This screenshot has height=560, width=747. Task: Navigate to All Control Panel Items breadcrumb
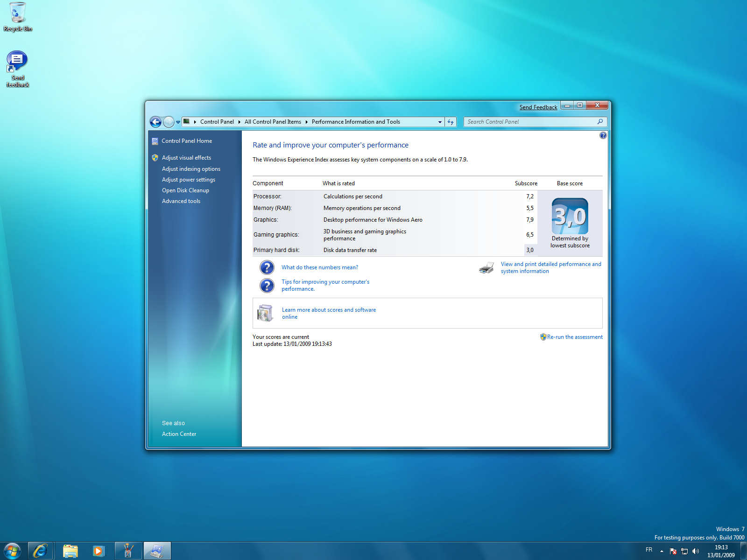tap(273, 122)
